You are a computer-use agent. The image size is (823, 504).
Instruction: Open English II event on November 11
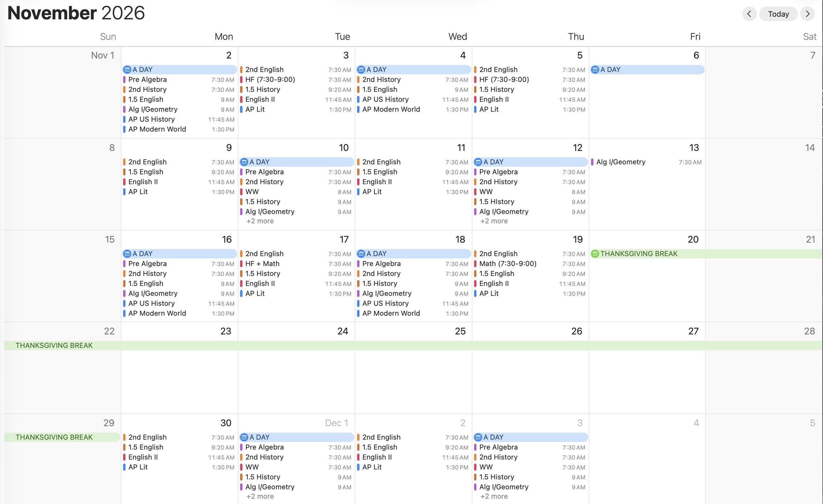pyautogui.click(x=413, y=182)
